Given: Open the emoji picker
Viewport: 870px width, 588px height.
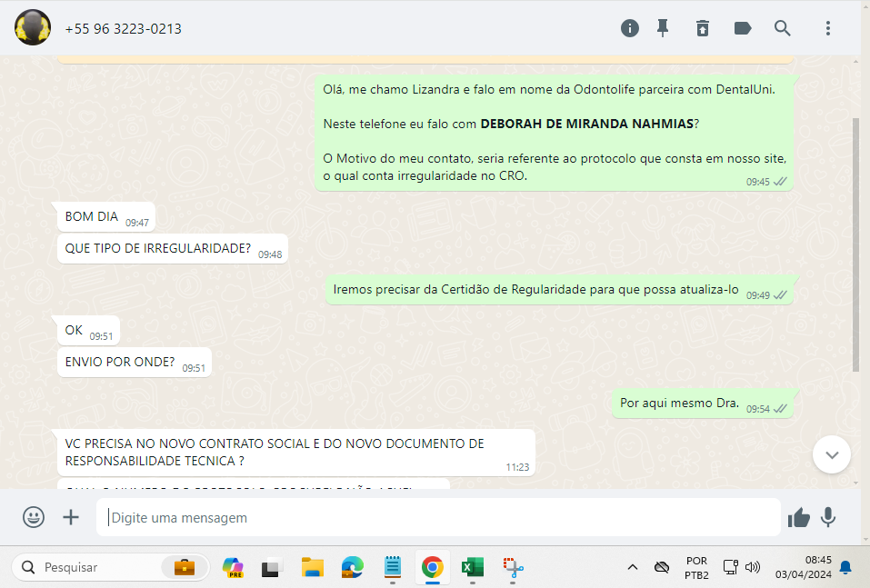Looking at the screenshot, I should (x=34, y=517).
